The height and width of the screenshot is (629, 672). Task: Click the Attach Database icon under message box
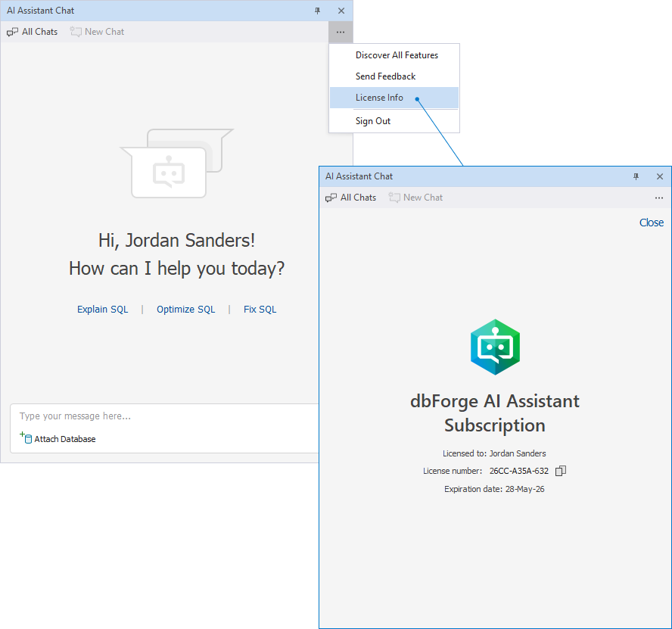click(x=26, y=438)
